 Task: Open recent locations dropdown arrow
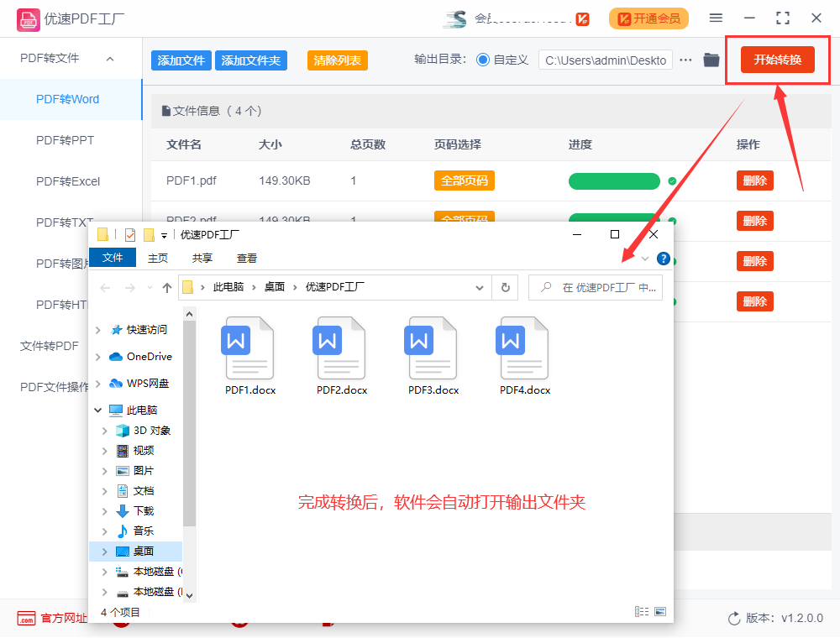point(150,288)
